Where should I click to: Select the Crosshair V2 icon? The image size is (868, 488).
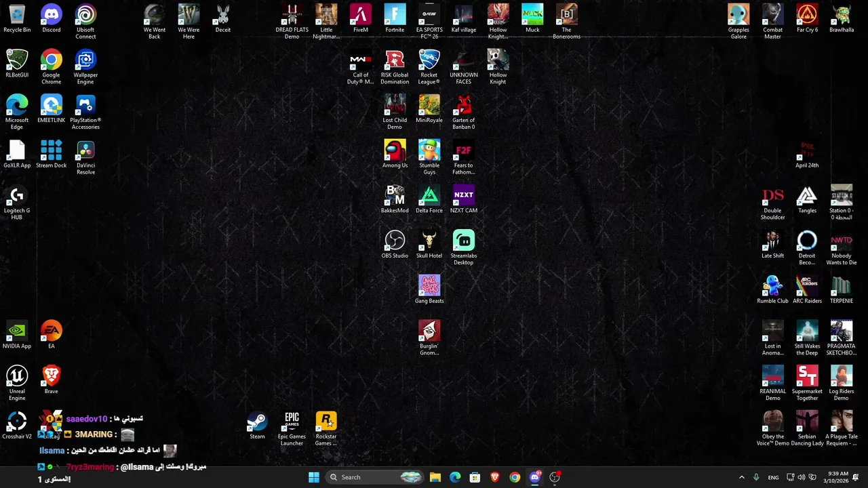[17, 426]
